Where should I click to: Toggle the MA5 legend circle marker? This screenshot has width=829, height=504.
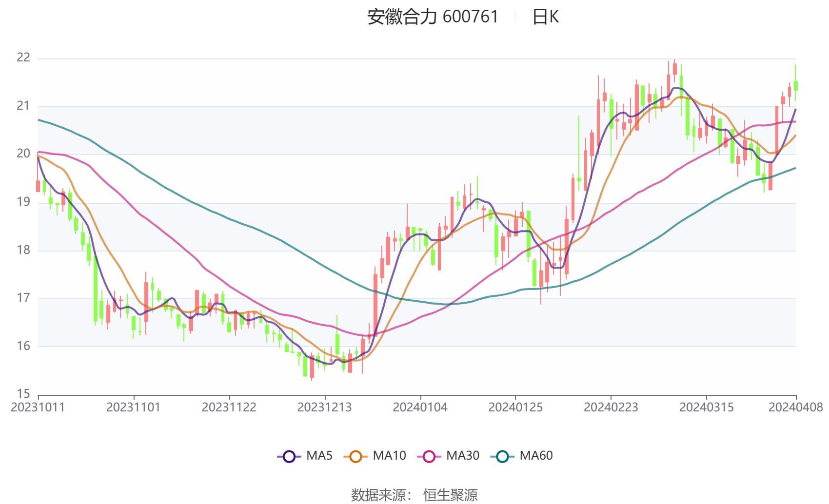289,456
